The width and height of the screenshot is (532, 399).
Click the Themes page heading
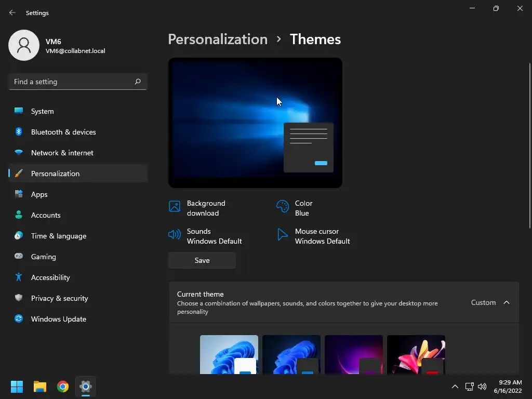click(315, 39)
